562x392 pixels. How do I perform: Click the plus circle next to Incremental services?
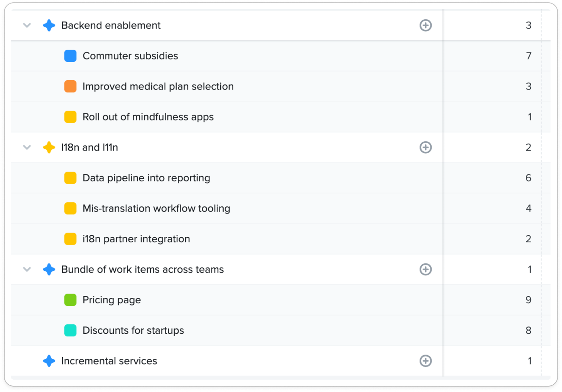(x=425, y=361)
